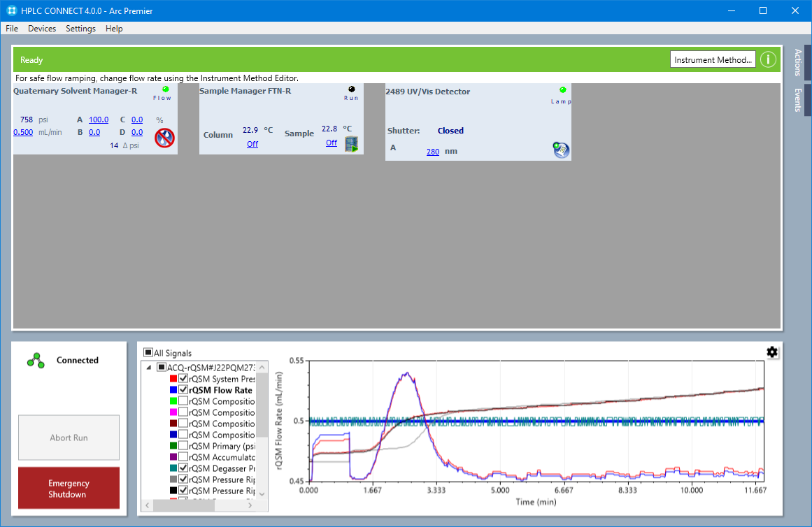Click the Shutter Closed status text

[450, 131]
